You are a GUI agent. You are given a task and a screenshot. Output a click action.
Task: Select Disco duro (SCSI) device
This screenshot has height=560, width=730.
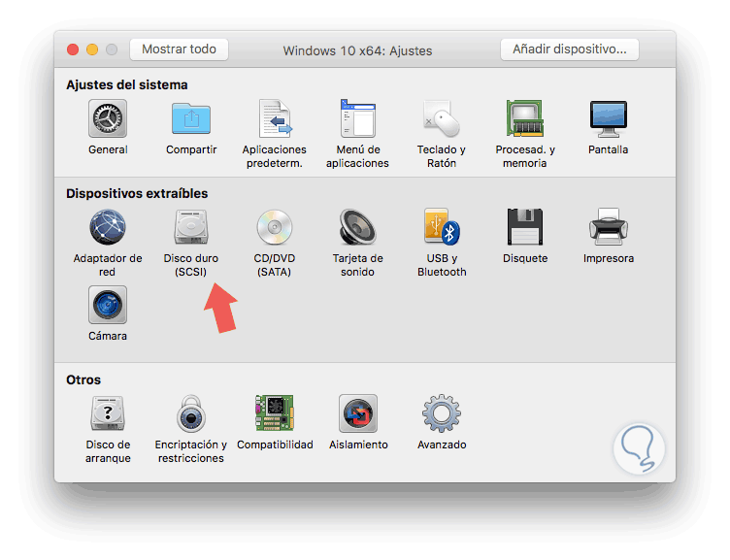click(191, 227)
